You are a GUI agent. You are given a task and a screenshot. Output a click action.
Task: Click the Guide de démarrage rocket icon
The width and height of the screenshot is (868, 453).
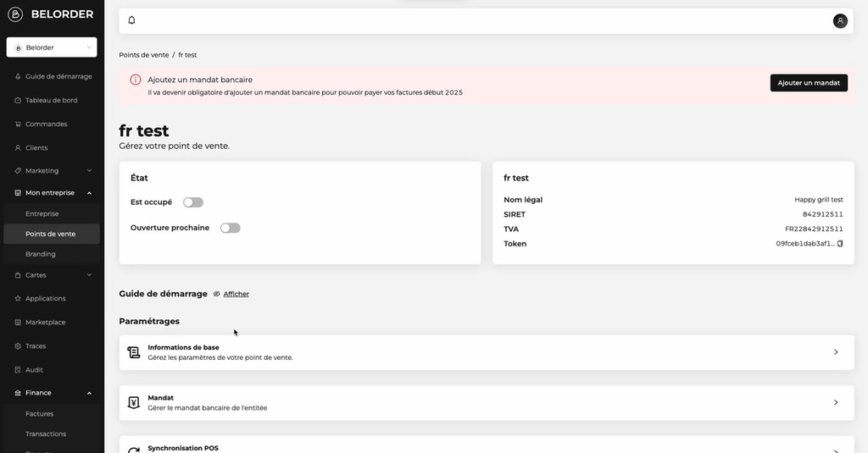(x=18, y=77)
